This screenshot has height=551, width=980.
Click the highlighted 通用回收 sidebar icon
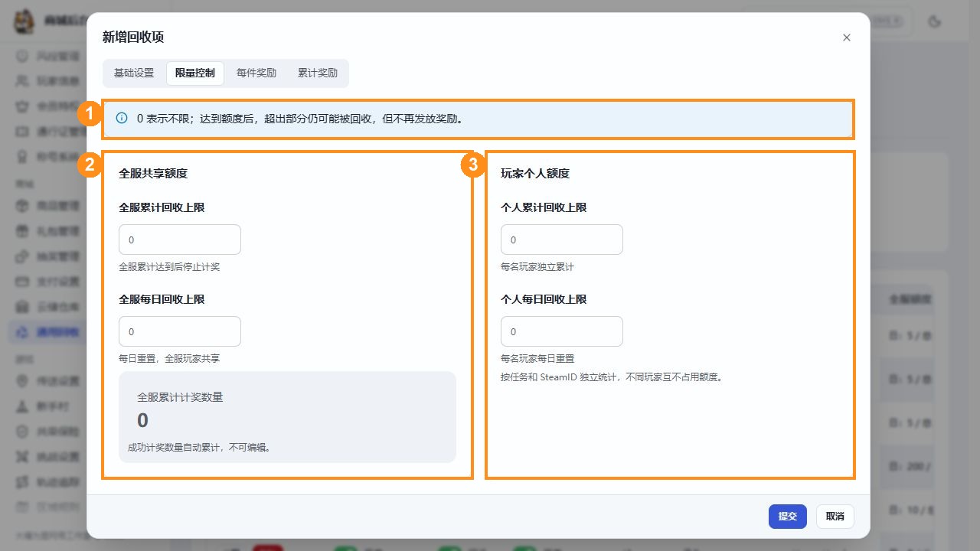tap(22, 331)
